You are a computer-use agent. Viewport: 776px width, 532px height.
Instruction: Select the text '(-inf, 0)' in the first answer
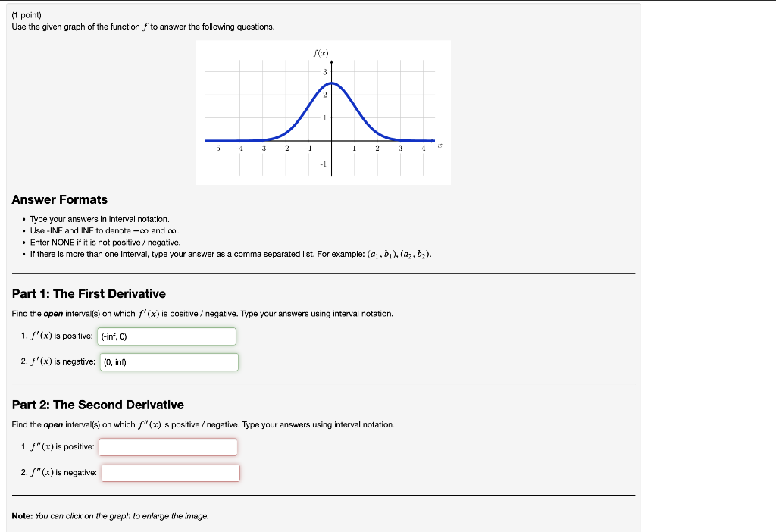click(x=114, y=336)
